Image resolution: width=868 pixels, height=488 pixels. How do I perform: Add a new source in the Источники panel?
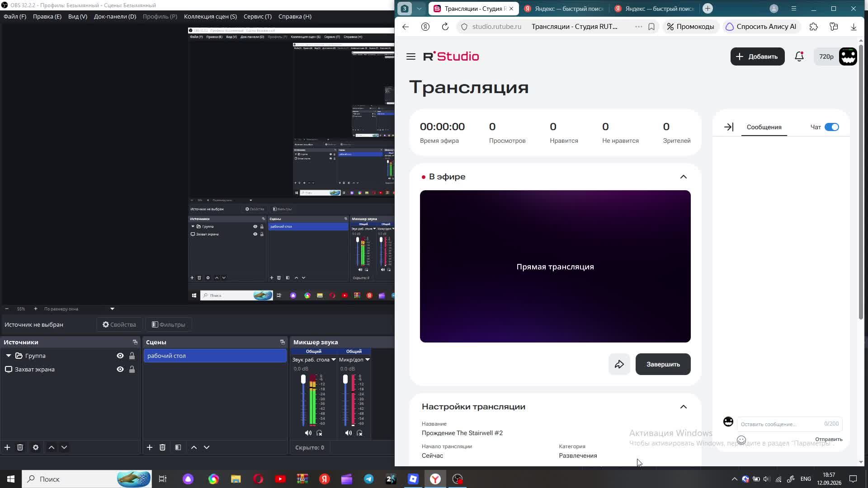click(x=7, y=447)
